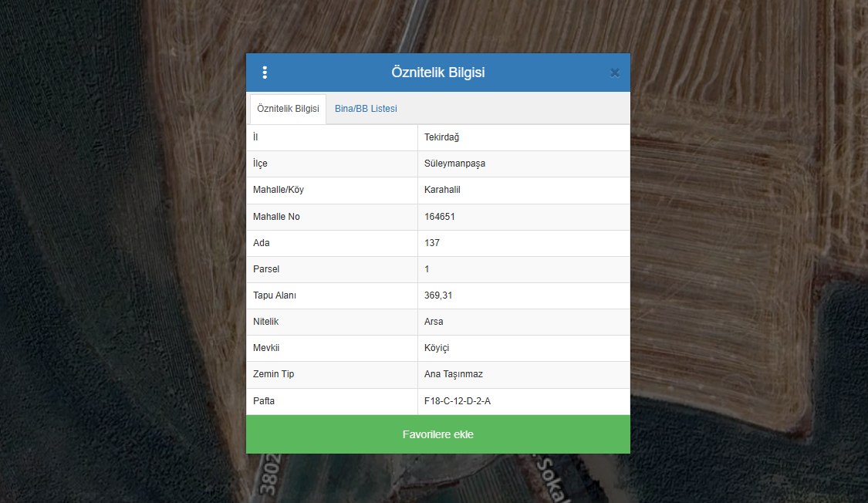Select the Süleymanpaşa district value
This screenshot has height=503, width=868.
click(454, 164)
